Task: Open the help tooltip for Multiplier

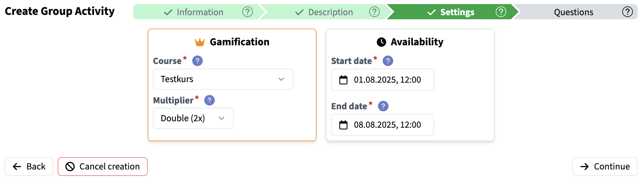Action: [x=209, y=100]
